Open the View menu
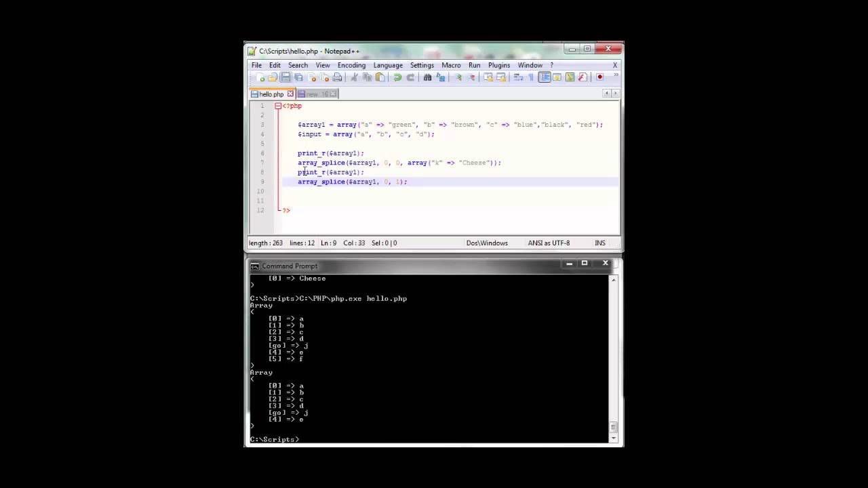Image resolution: width=868 pixels, height=488 pixels. point(323,65)
